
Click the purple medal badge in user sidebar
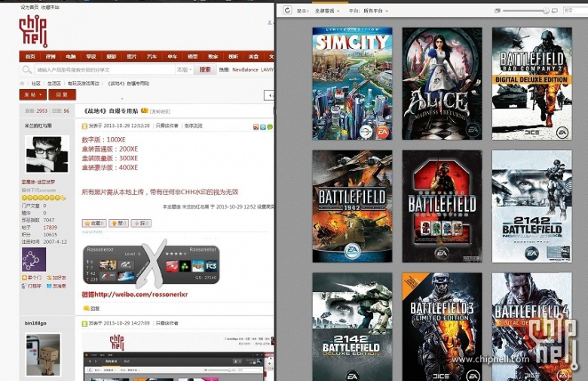click(x=34, y=259)
